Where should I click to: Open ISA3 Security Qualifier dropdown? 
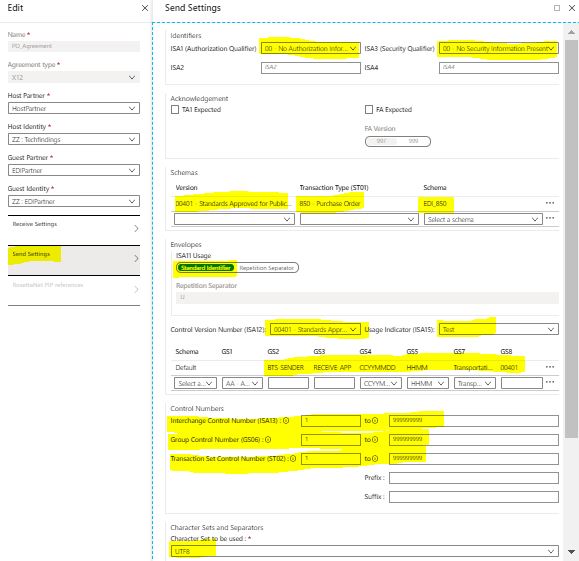[499, 48]
